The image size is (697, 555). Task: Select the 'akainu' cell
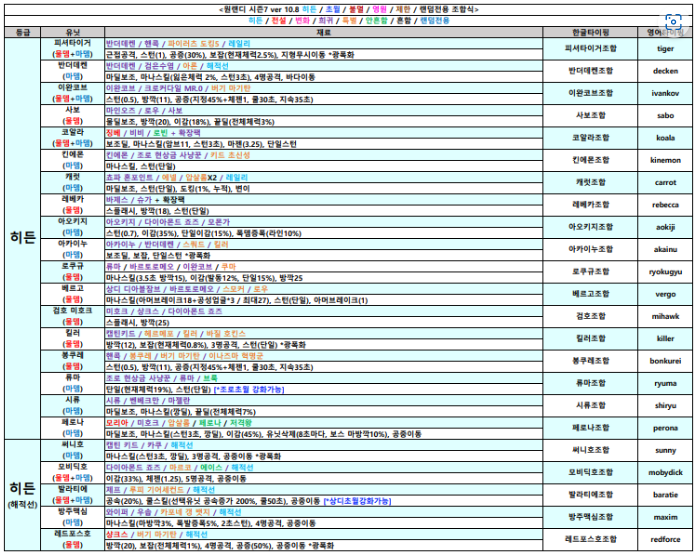tap(665, 249)
